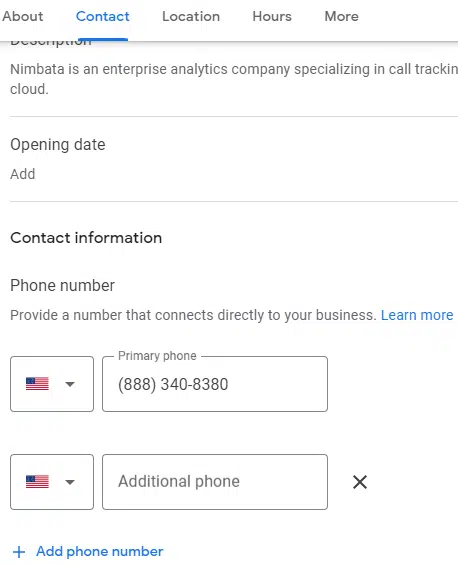The image size is (458, 564).
Task: Expand the Additional phone country code dropdown arrow
Action: tap(70, 482)
